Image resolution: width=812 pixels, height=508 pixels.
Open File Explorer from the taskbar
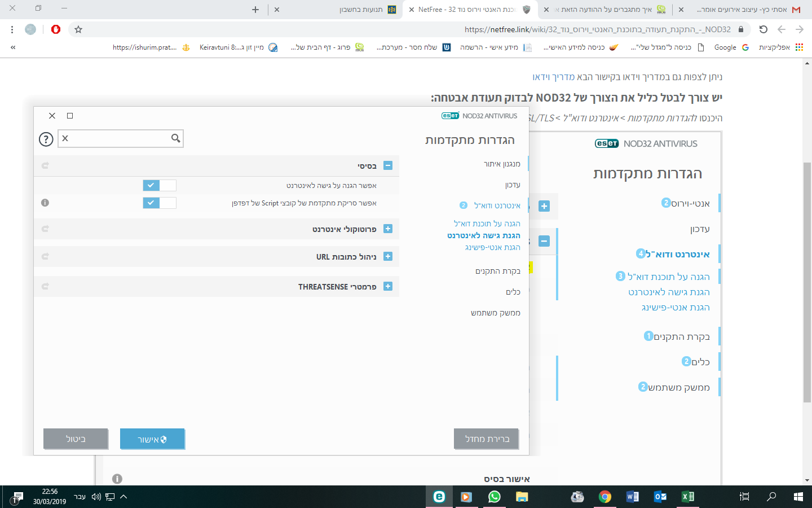point(522,497)
